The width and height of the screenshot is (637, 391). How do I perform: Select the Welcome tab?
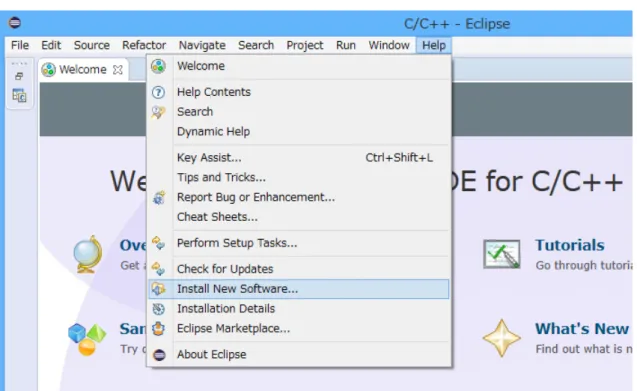(82, 70)
